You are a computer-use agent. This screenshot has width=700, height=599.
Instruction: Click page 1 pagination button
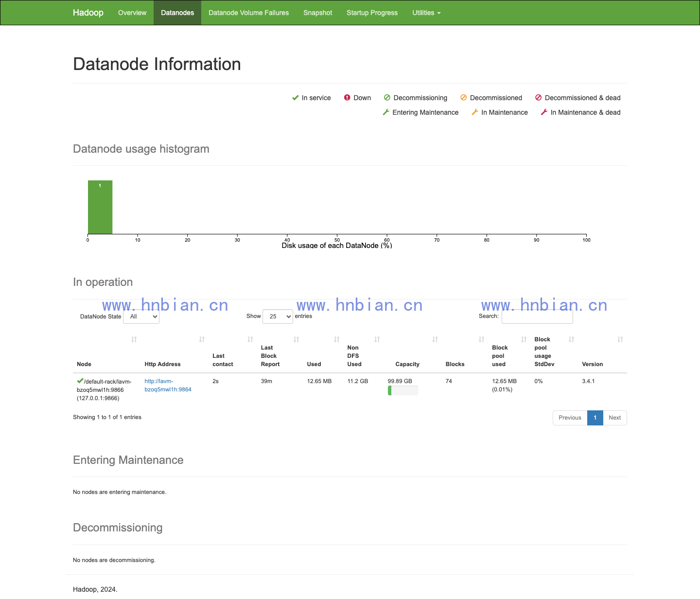(x=595, y=418)
